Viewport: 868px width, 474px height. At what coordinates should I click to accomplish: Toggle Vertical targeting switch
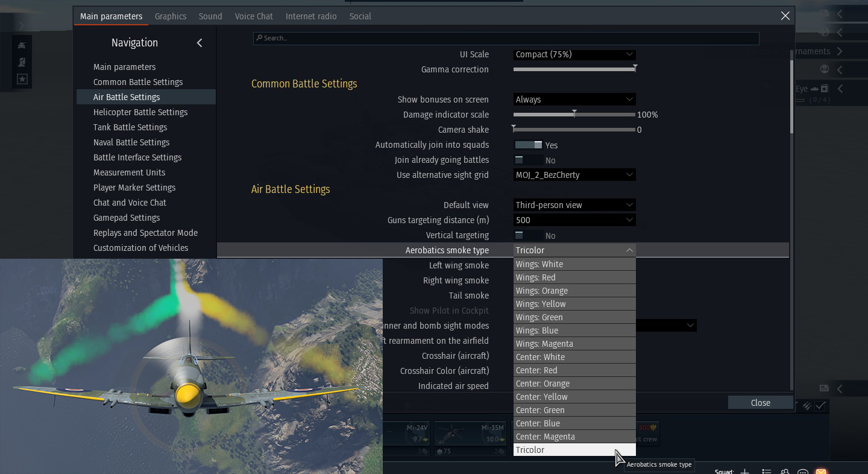528,235
